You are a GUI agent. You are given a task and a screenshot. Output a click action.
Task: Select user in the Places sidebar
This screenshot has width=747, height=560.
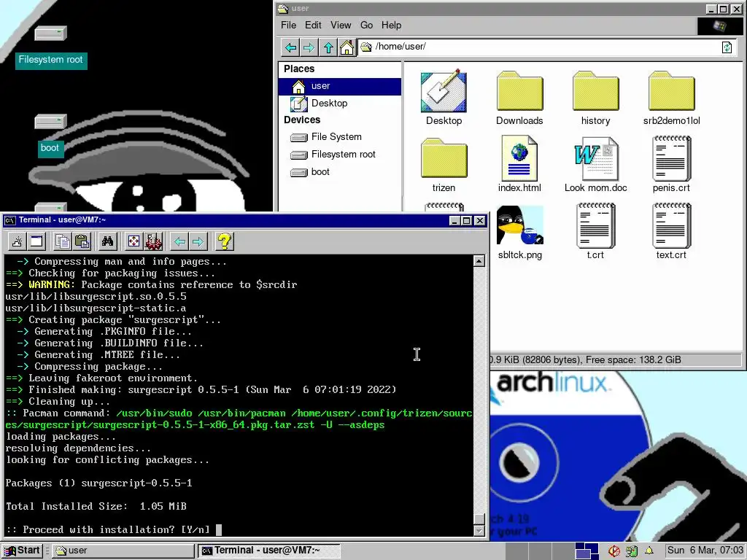(x=340, y=86)
